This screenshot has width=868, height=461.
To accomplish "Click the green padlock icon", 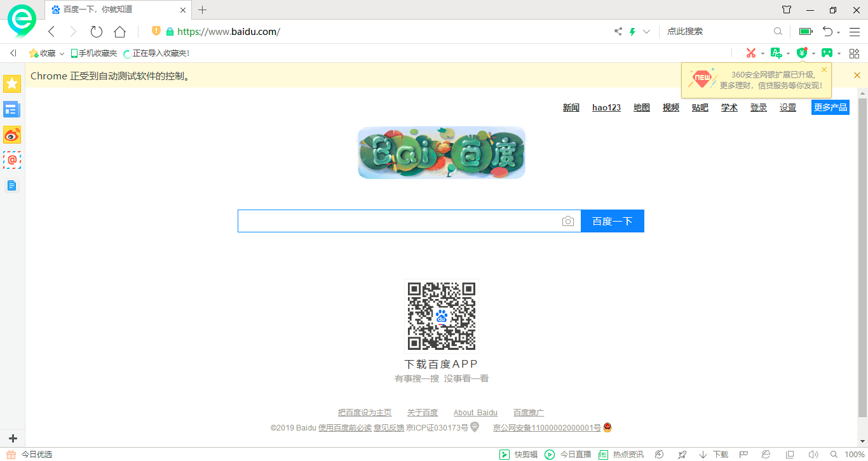I will tap(170, 32).
